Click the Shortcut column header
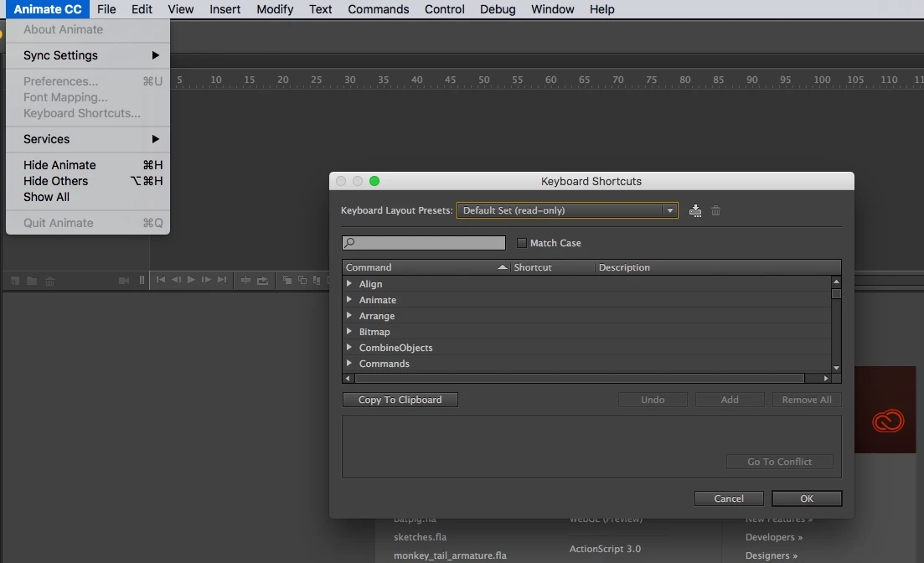 coord(552,267)
